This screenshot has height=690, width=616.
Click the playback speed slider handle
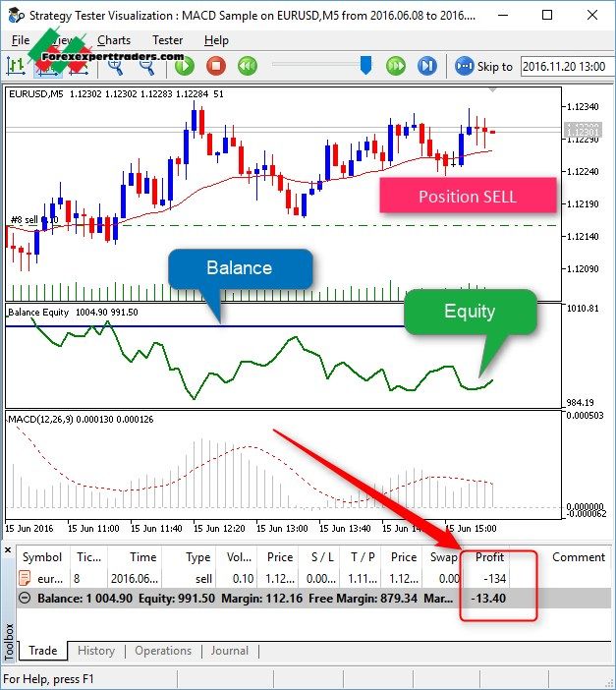coord(365,65)
